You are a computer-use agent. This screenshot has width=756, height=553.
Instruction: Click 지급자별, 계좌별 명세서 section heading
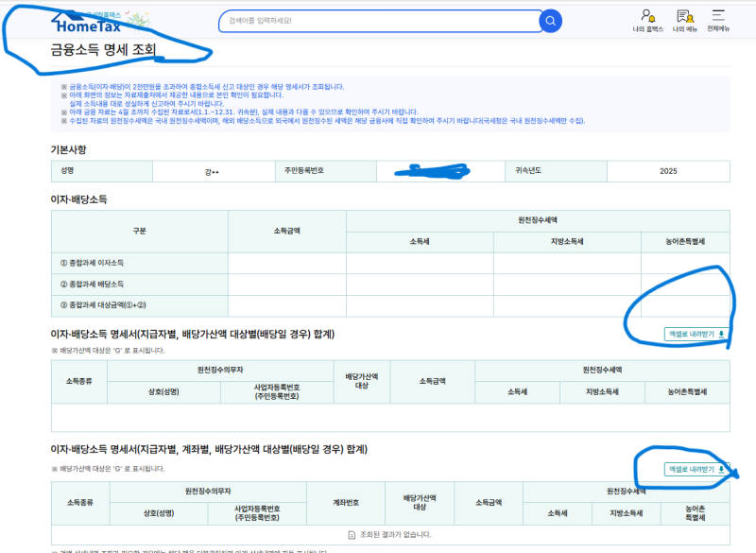tap(209, 449)
